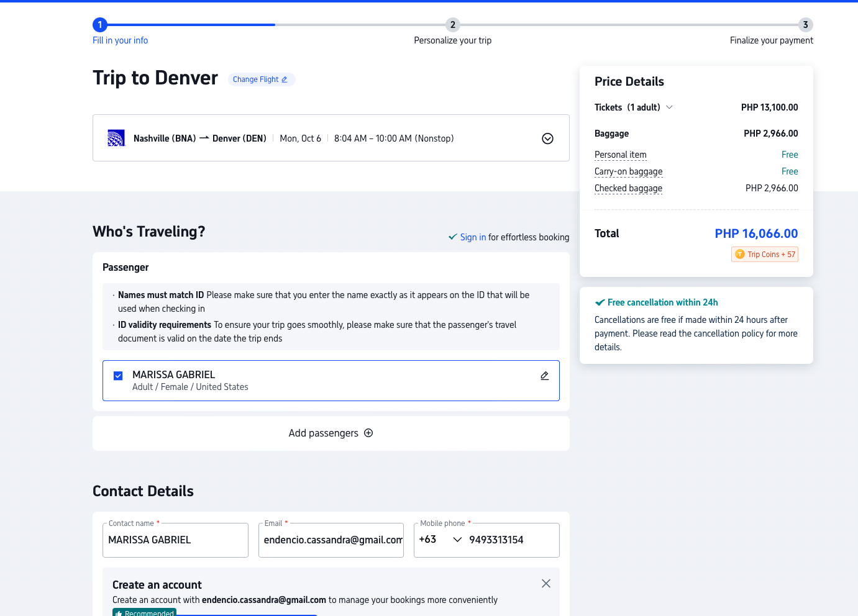The image size is (858, 616).
Task: Click the Free cancellation within 24h heading
Action: [662, 302]
